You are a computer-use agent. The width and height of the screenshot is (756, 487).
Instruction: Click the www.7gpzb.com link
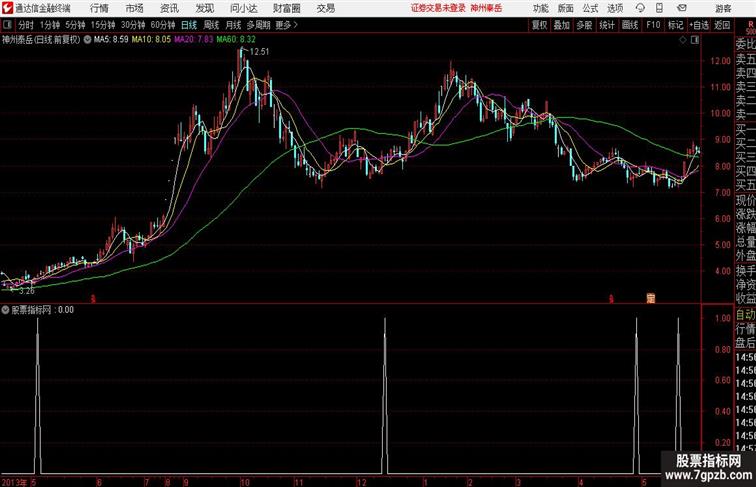[x=708, y=475]
